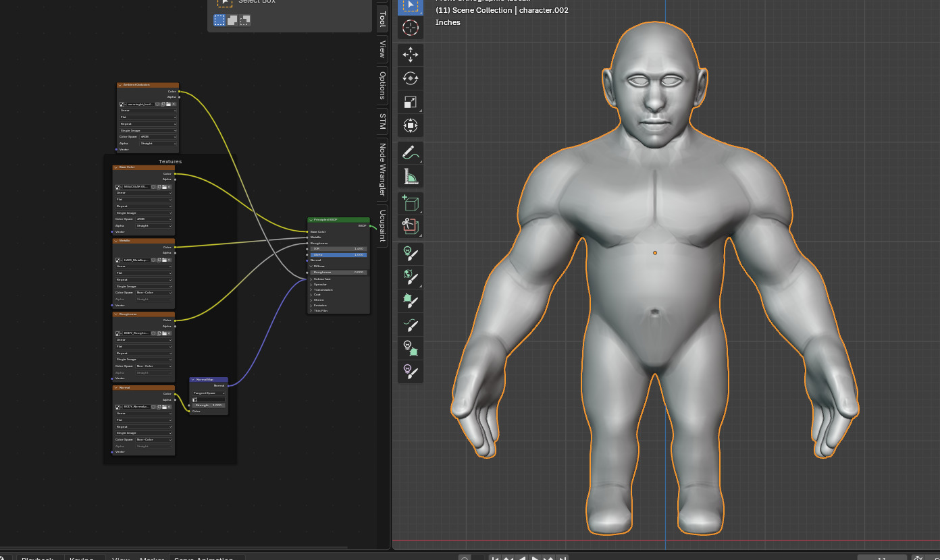Open Non-Color dropdown in Roughness node
Image resolution: width=940 pixels, height=560 pixels.
(154, 366)
